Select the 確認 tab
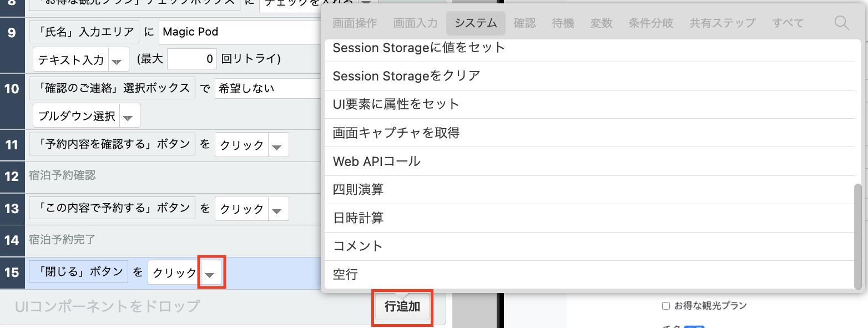Image resolution: width=868 pixels, height=328 pixels. (524, 23)
